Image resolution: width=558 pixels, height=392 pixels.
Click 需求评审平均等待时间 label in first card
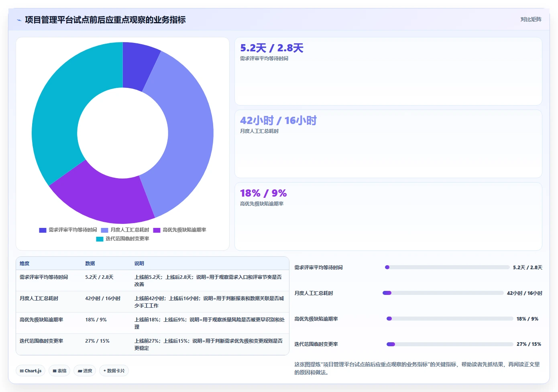pyautogui.click(x=264, y=59)
